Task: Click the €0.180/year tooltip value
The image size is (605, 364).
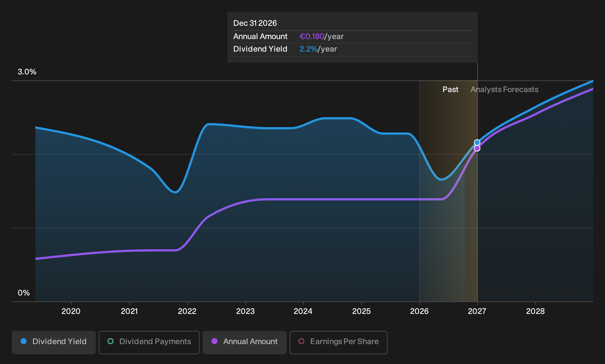Action: point(322,36)
